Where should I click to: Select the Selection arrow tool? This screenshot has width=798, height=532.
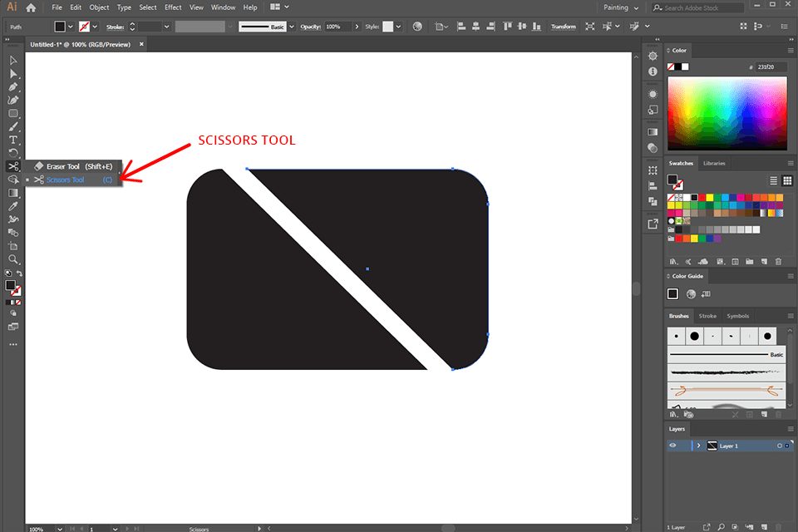[13, 61]
